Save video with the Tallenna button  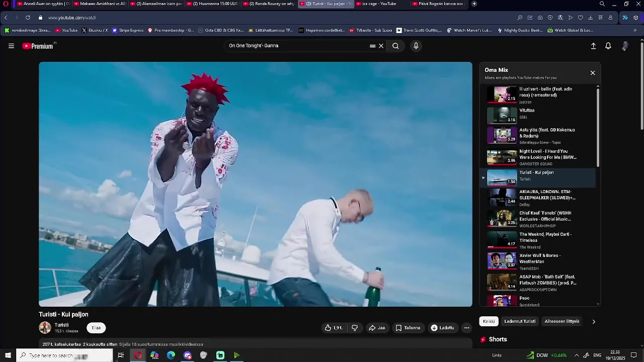408,328
